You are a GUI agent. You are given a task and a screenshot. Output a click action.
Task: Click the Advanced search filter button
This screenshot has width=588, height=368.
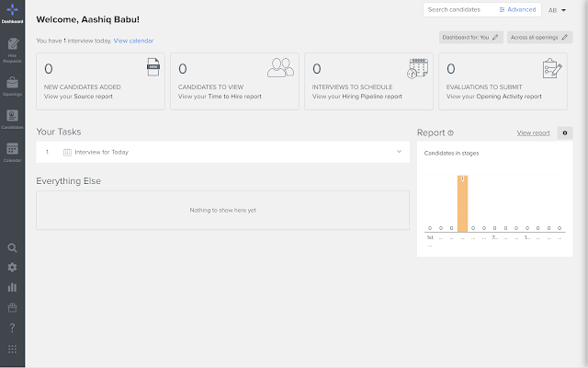[518, 9]
